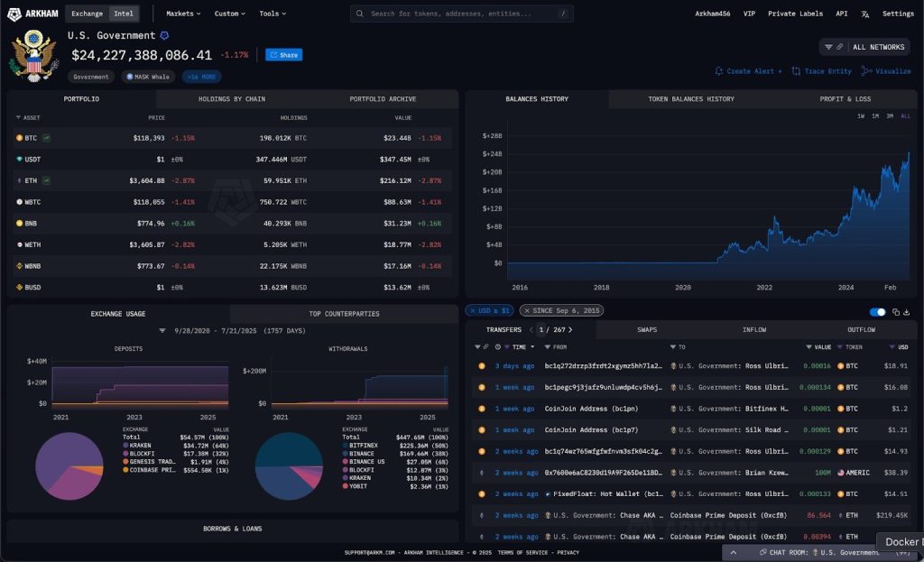Go to next transfers page arrow
Image resolution: width=924 pixels, height=562 pixels.
pos(570,330)
